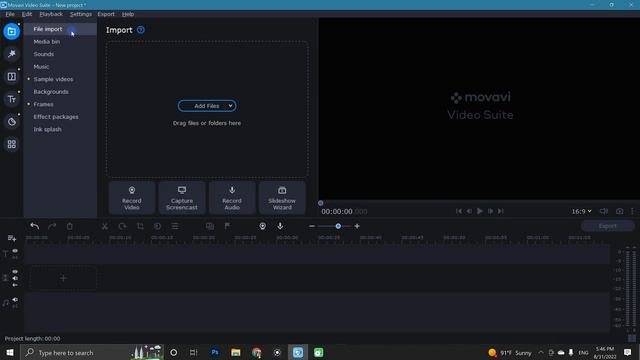Select Effect packages category
Screen dimensions: 640x360
(x=60, y=117)
